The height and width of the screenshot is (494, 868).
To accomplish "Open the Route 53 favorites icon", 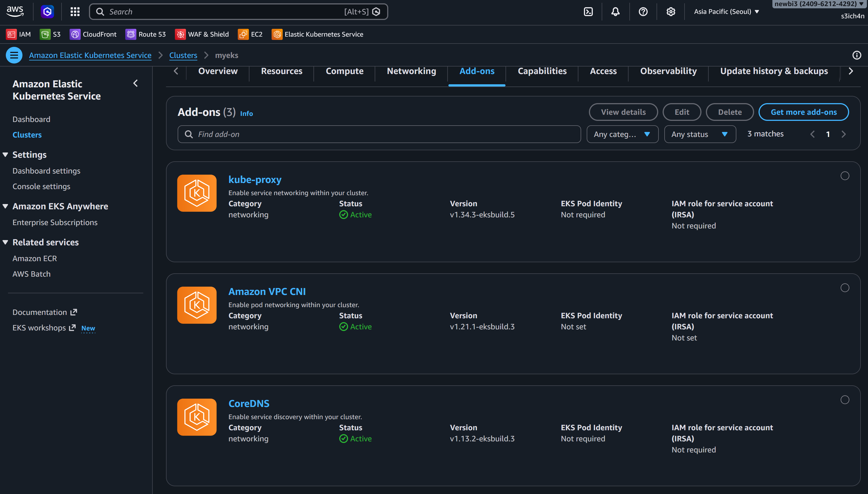I will tap(130, 34).
